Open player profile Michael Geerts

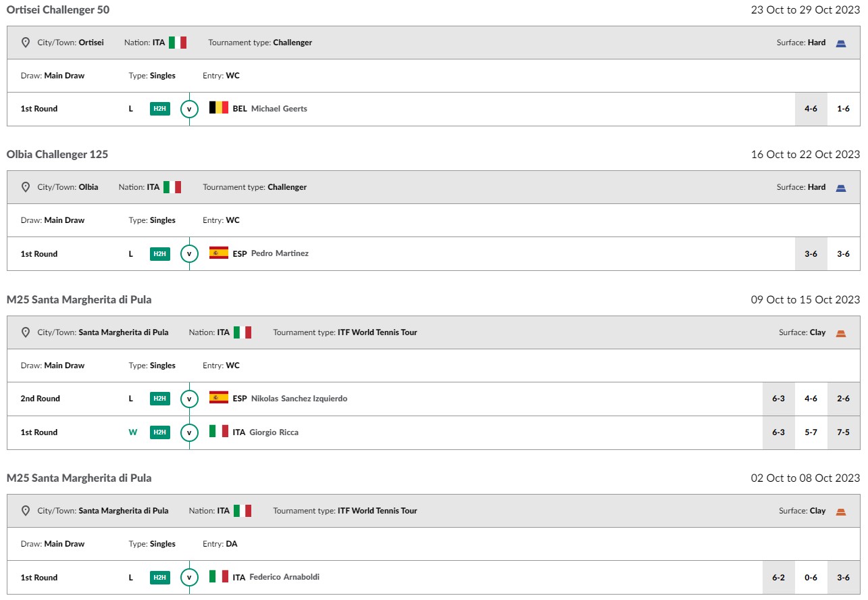tap(279, 109)
